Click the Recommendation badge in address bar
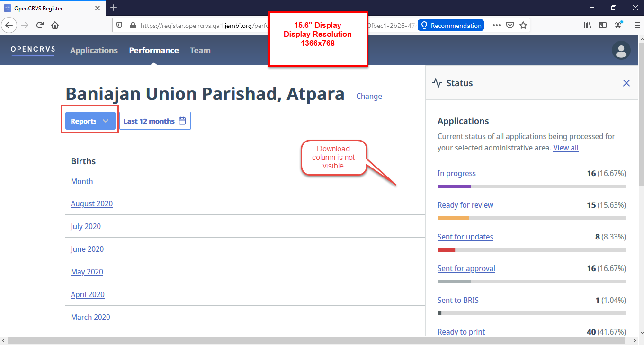This screenshot has height=345, width=644. point(450,25)
